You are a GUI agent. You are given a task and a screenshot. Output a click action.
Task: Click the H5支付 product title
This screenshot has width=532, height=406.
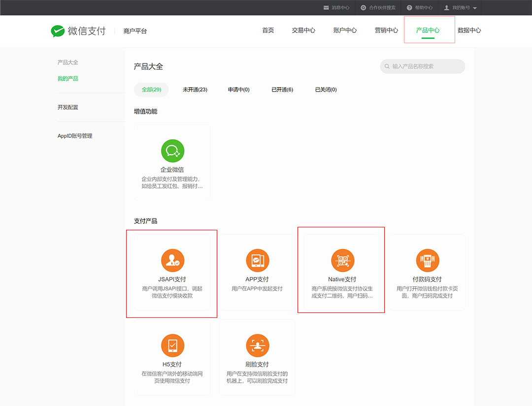tap(172, 364)
